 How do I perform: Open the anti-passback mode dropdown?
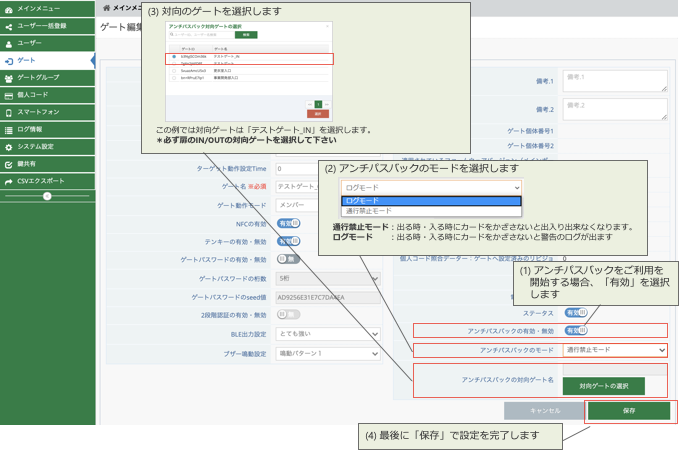point(615,350)
